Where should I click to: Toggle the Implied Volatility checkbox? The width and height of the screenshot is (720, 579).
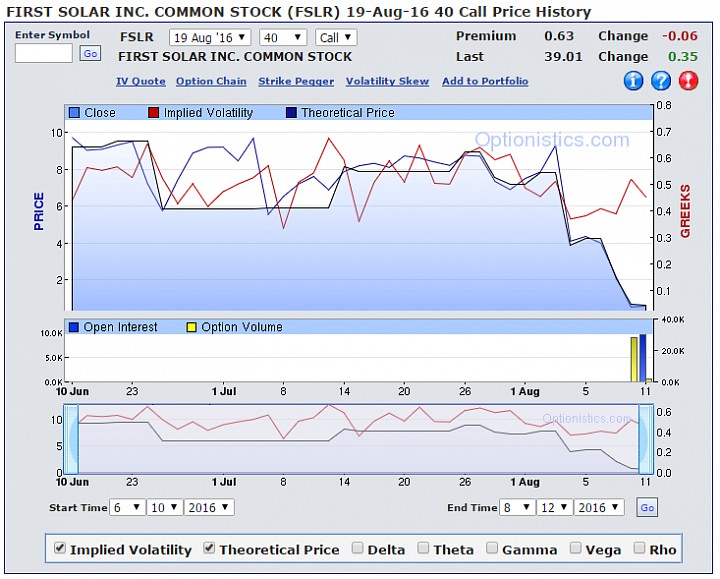click(x=60, y=548)
